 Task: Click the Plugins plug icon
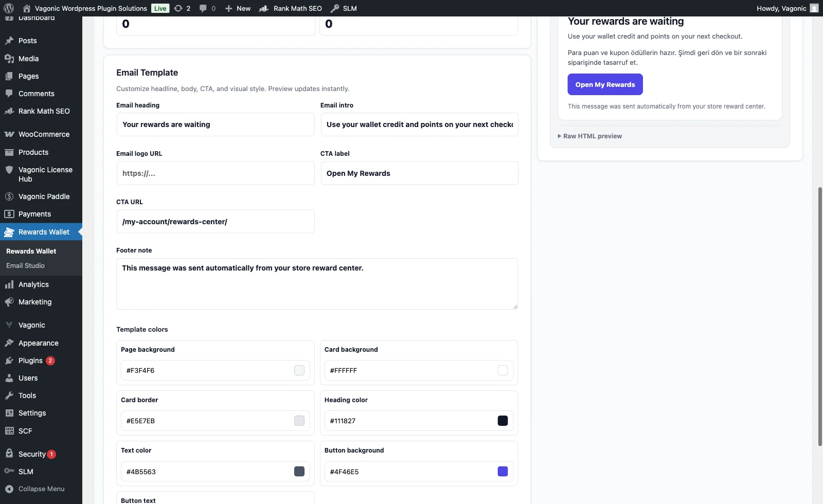pyautogui.click(x=9, y=361)
